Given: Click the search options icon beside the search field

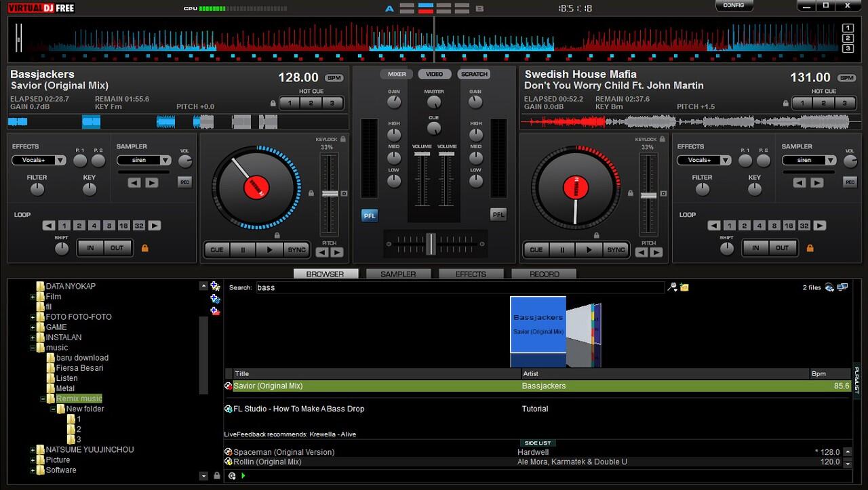Looking at the screenshot, I should click(x=672, y=287).
